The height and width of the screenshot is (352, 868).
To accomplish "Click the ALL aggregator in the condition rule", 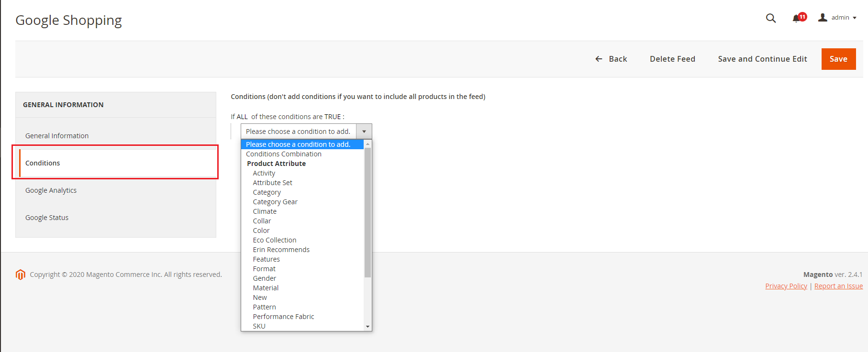I will (242, 117).
